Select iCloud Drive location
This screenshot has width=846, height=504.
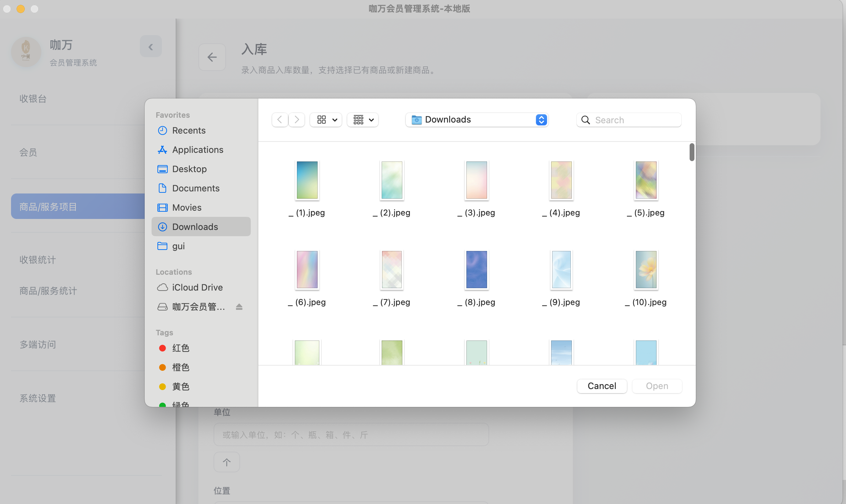[x=197, y=287]
